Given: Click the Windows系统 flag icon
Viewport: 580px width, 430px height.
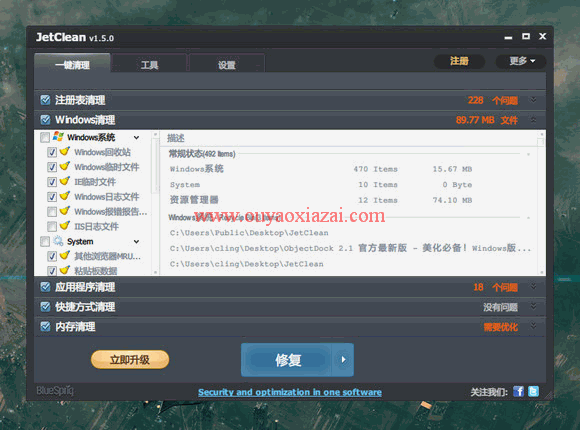Looking at the screenshot, I should (58, 137).
